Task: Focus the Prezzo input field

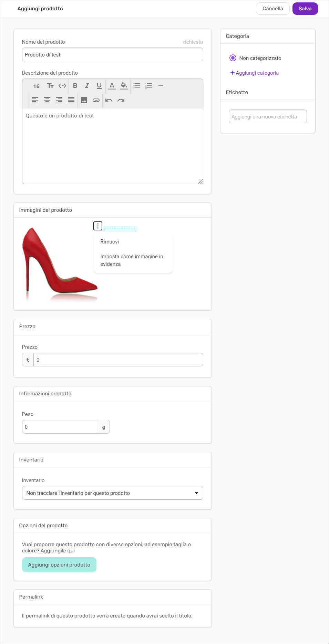Action: tap(118, 360)
